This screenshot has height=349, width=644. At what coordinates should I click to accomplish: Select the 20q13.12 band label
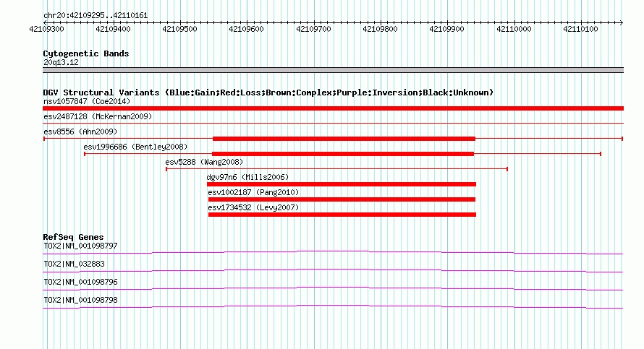click(x=61, y=62)
